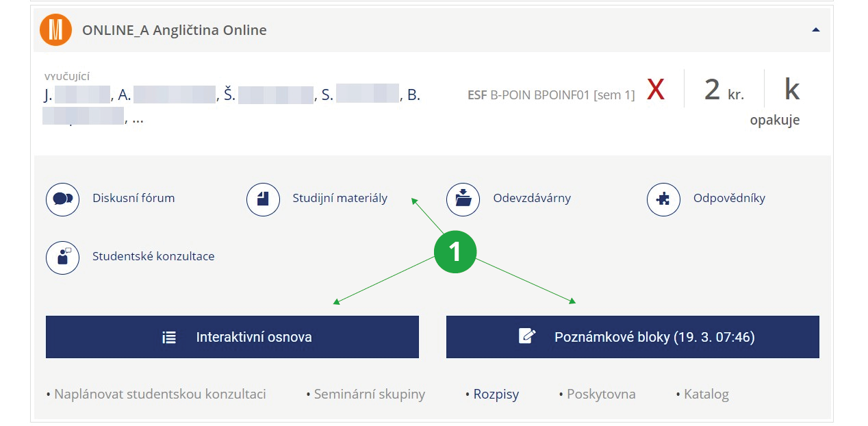Click edit icon on Poznámkové bloky button
The height and width of the screenshot is (426, 868).
tap(526, 337)
